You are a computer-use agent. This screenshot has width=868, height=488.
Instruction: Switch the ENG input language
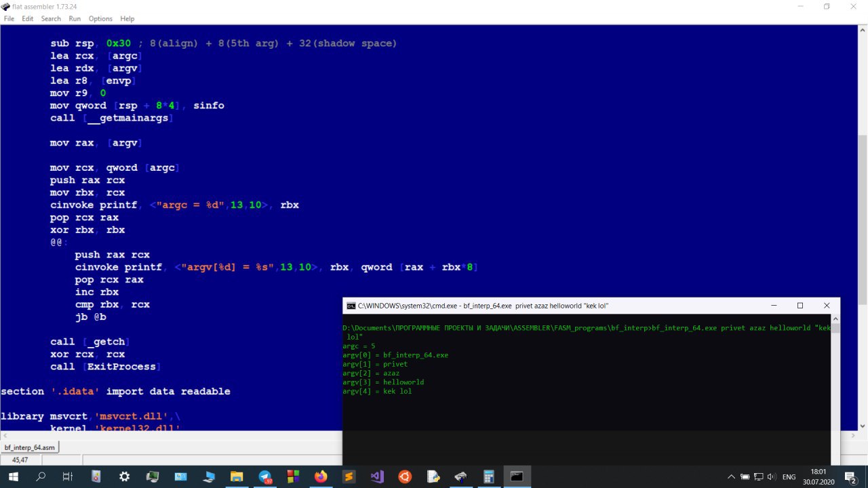tap(789, 477)
